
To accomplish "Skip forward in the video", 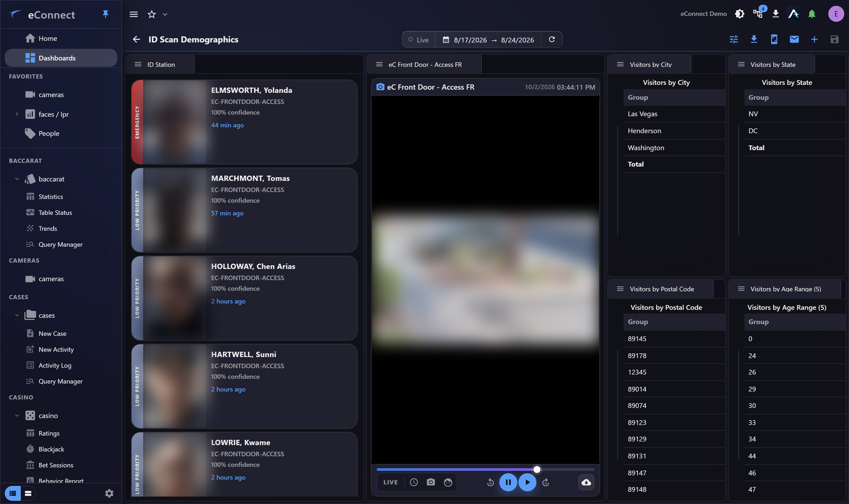I will pyautogui.click(x=546, y=482).
